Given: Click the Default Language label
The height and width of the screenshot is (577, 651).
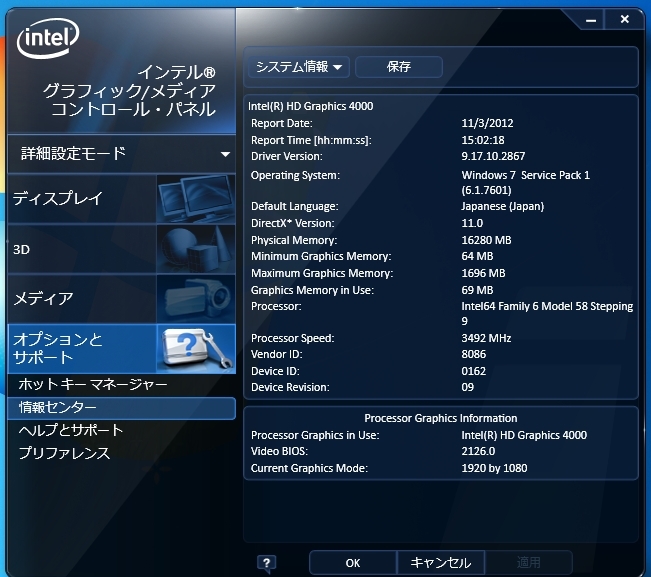Looking at the screenshot, I should (x=294, y=206).
